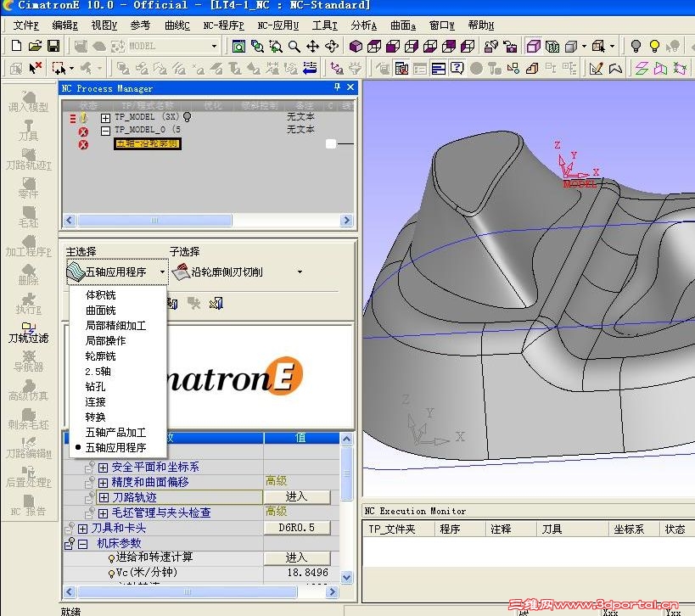Pin the NC Process Manager panel
Image resolution: width=695 pixels, height=616 pixels.
pyautogui.click(x=337, y=87)
